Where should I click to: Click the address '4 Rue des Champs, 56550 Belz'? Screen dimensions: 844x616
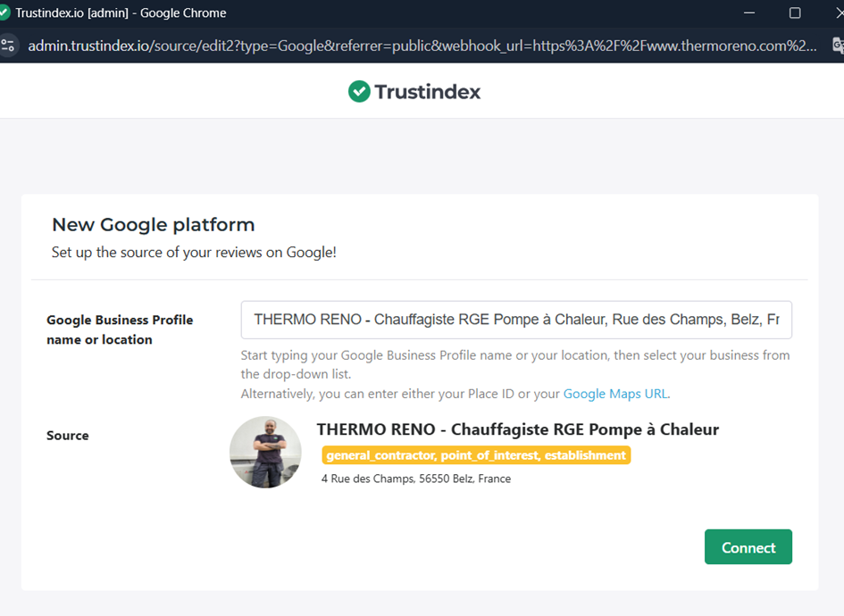[x=416, y=479]
